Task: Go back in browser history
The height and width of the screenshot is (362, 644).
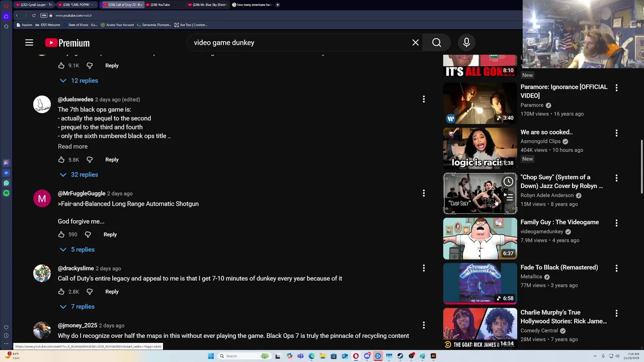Action: click(x=17, y=16)
